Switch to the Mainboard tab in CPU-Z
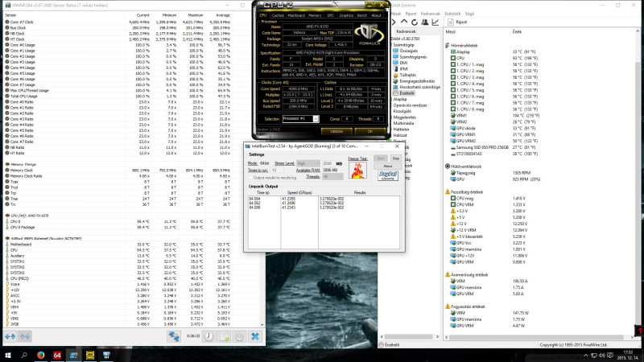Viewport: 644px width, 362px height. [x=296, y=15]
